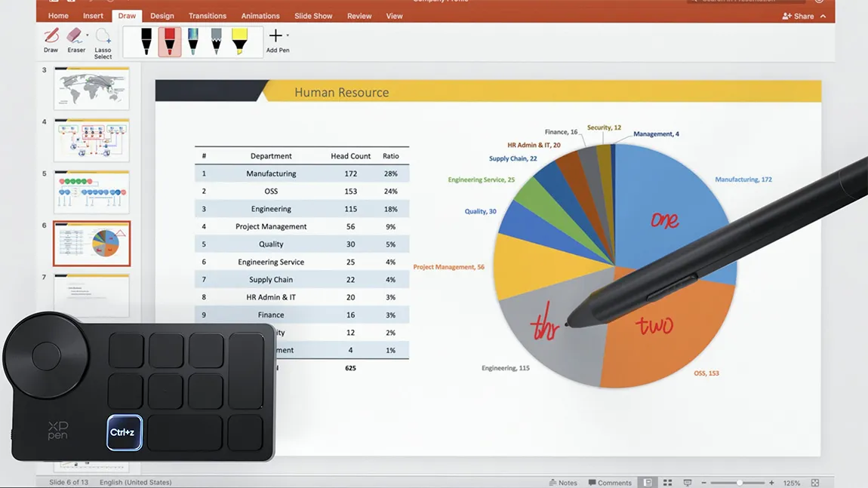Screen dimensions: 868x488
Task: Enable Normal view in status bar
Action: pyautogui.click(x=648, y=483)
